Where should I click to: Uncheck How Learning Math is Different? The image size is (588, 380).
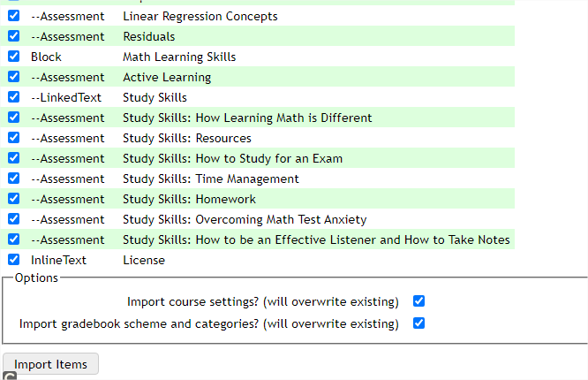click(x=13, y=118)
